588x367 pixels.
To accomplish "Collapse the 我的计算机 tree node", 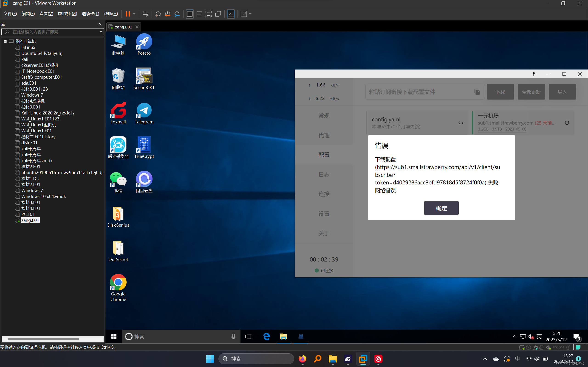I will coord(5,42).
